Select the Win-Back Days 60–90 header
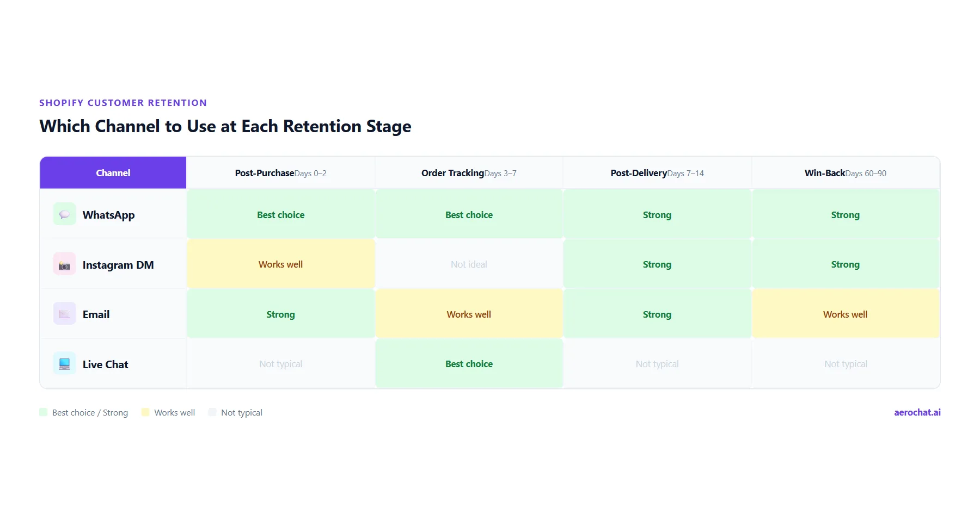This screenshot has height=514, width=980. tap(846, 173)
